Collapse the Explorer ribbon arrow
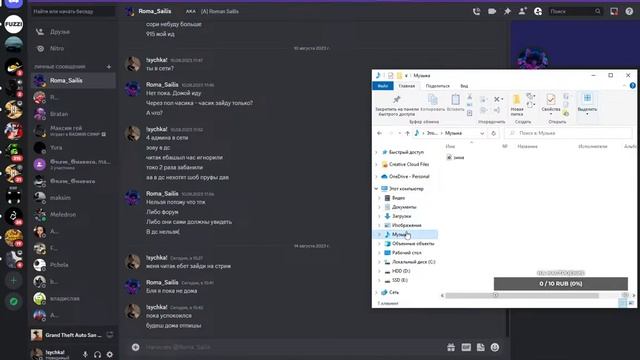This screenshot has width=640, height=360. pos(624,86)
